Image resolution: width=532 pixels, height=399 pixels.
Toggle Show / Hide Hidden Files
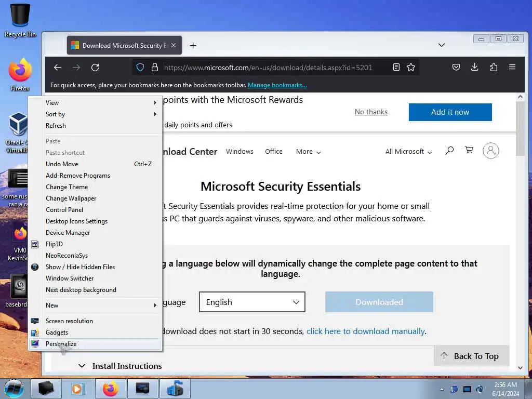pos(95,267)
